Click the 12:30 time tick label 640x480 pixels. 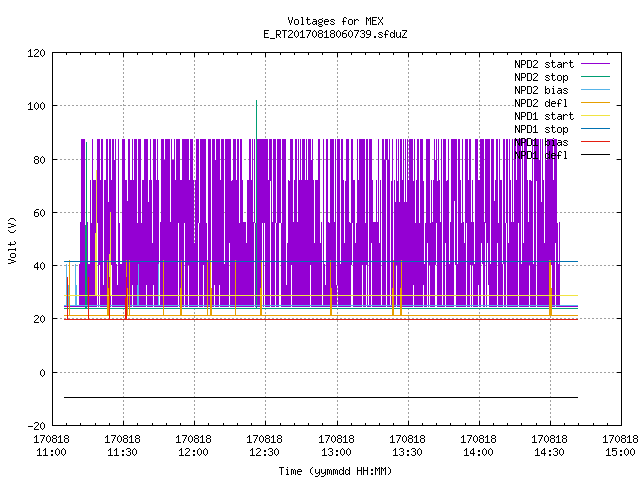click(264, 452)
